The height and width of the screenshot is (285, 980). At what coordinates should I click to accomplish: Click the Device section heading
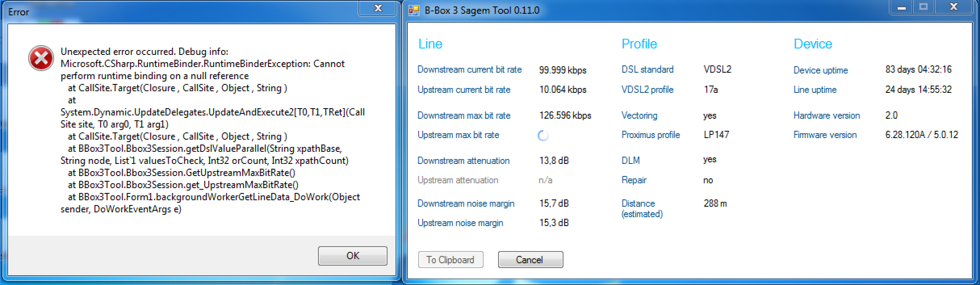point(813,44)
